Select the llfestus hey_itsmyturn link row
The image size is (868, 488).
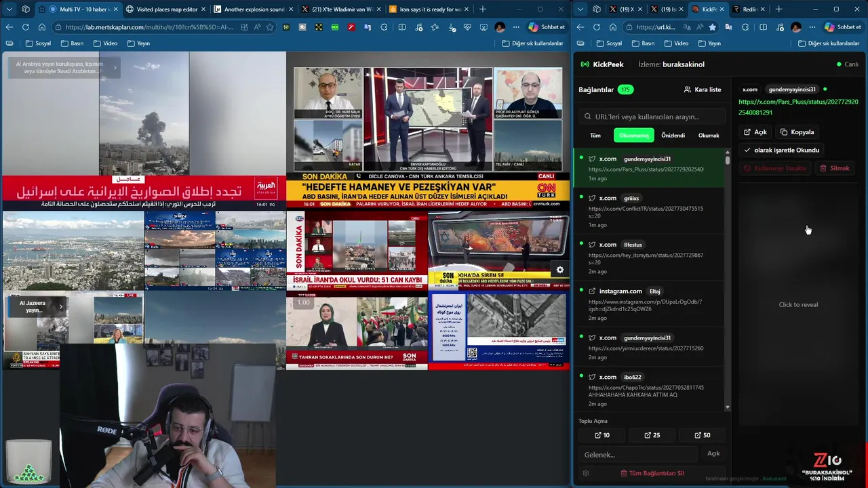click(649, 258)
